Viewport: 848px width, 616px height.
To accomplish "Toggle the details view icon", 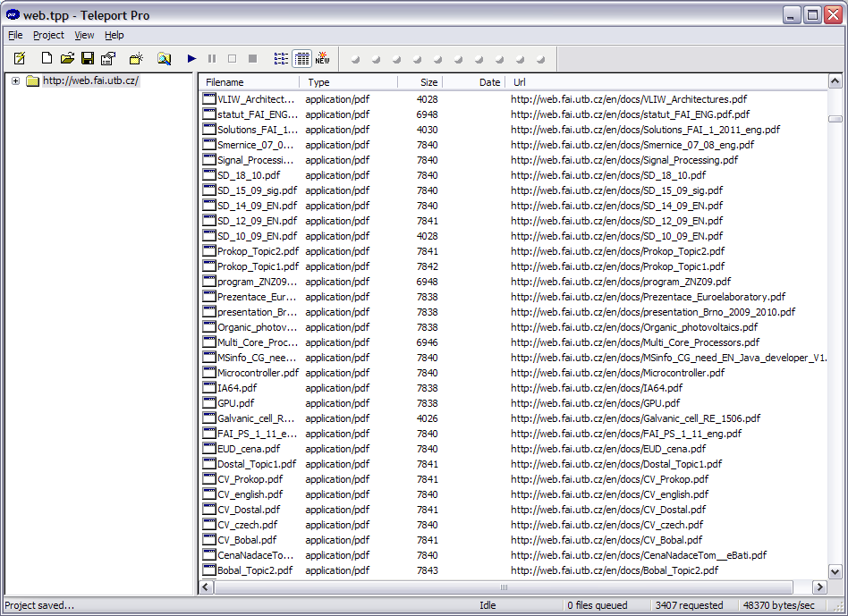I will click(x=301, y=58).
